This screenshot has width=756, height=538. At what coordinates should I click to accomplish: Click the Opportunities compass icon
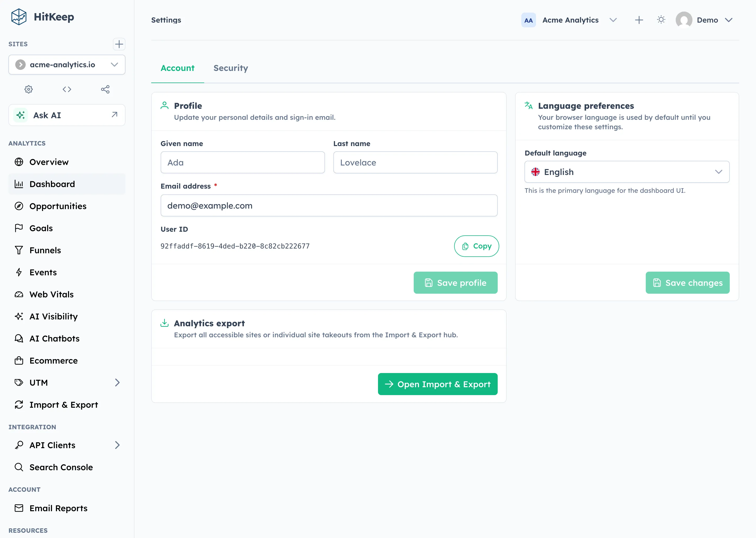click(19, 206)
